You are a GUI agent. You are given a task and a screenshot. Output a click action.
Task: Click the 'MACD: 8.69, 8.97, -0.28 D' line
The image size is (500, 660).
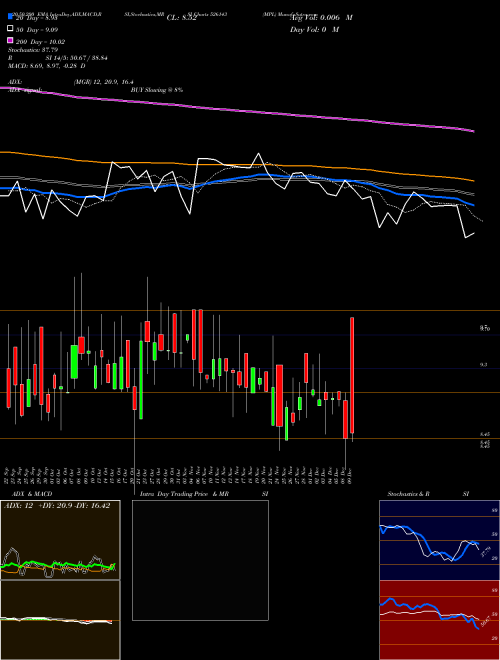tap(47, 66)
